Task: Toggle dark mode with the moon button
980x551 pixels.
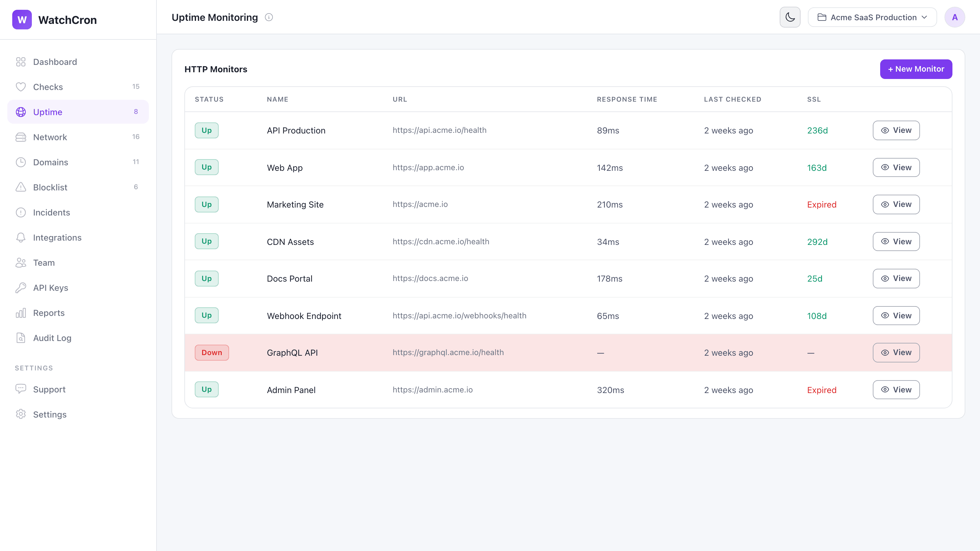Action: (x=790, y=17)
